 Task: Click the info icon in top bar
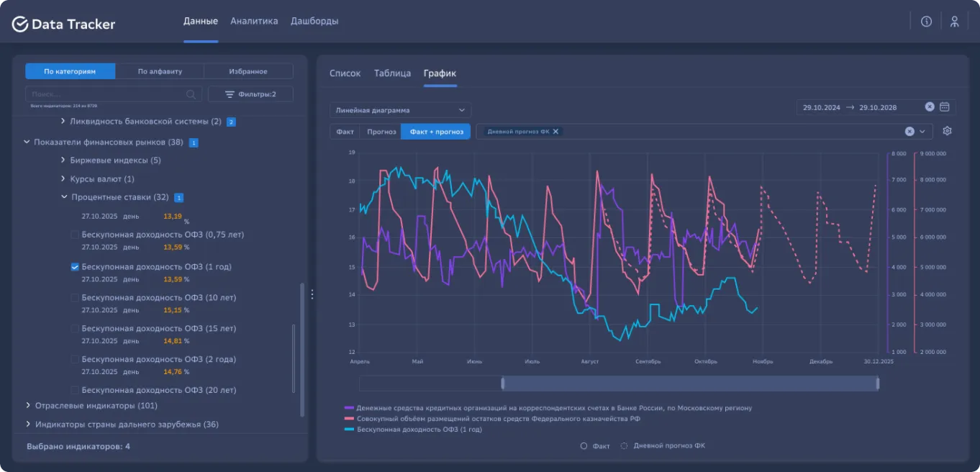click(x=926, y=22)
